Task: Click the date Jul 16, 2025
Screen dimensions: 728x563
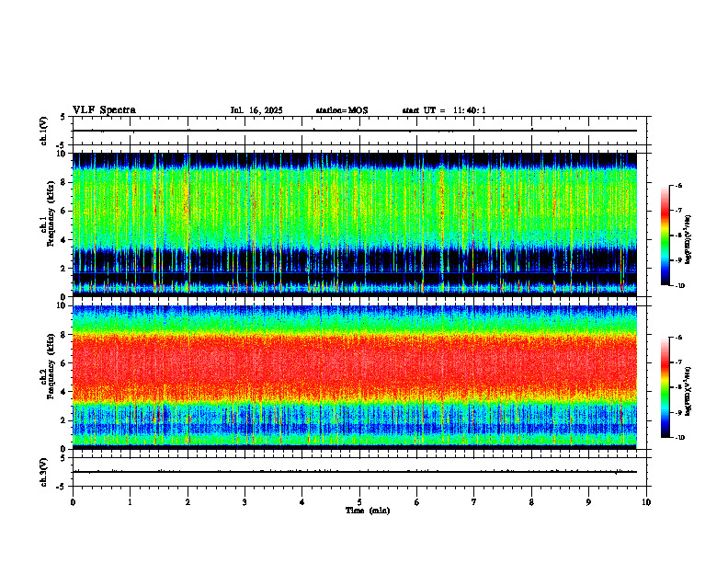Action: (256, 110)
